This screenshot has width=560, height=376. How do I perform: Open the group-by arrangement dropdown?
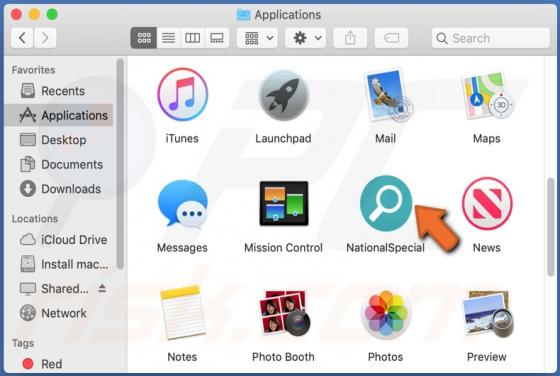point(258,38)
